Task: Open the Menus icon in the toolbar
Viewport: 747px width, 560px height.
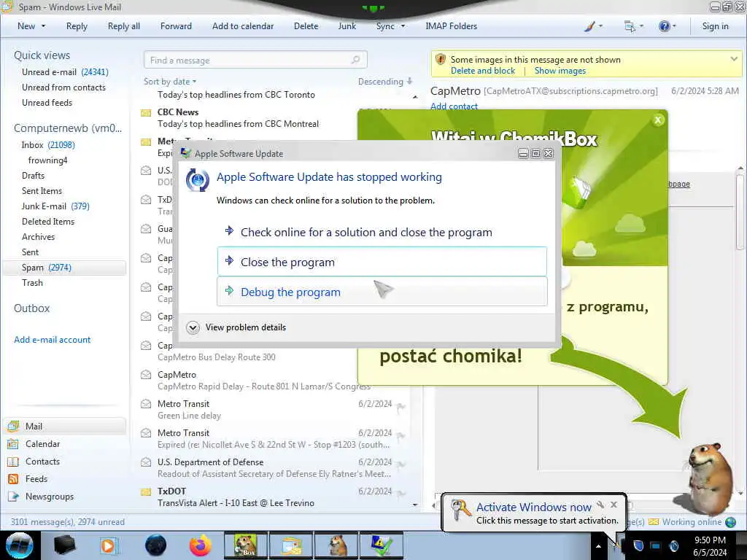Action: pyautogui.click(x=630, y=26)
